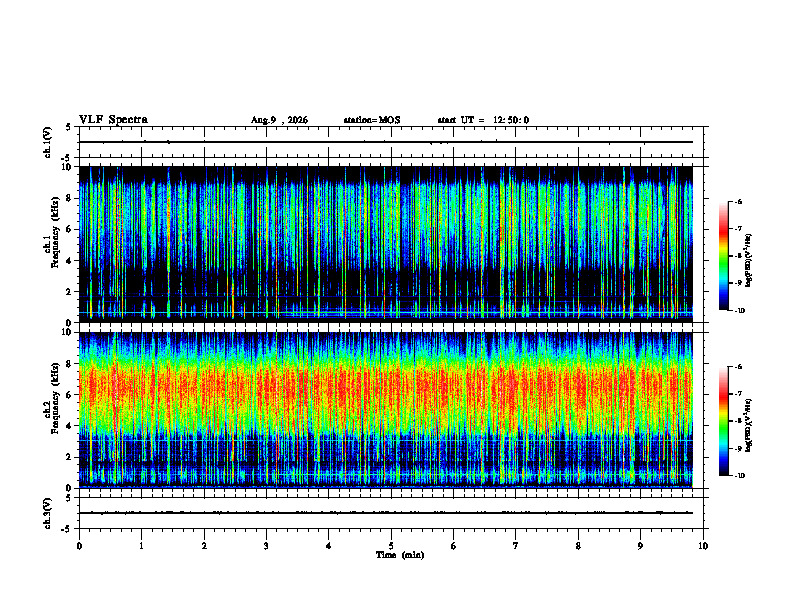Click the red intense band of the ch.2 spectrogram
Viewport: 792px width, 612px height.
(x=386, y=391)
